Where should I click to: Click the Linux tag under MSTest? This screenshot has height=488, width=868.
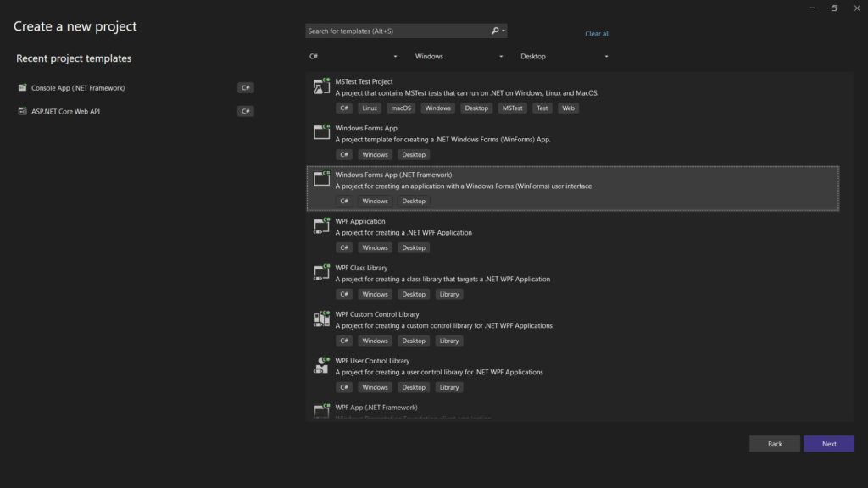coord(370,108)
